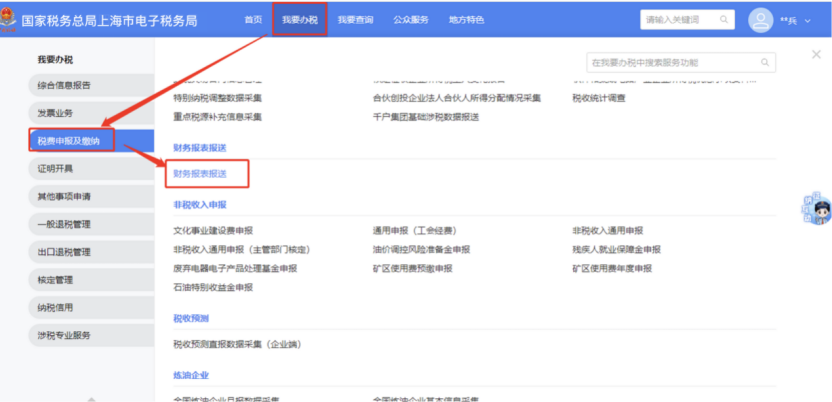
Task: Expand the user account dropdown arrow
Action: (x=813, y=20)
